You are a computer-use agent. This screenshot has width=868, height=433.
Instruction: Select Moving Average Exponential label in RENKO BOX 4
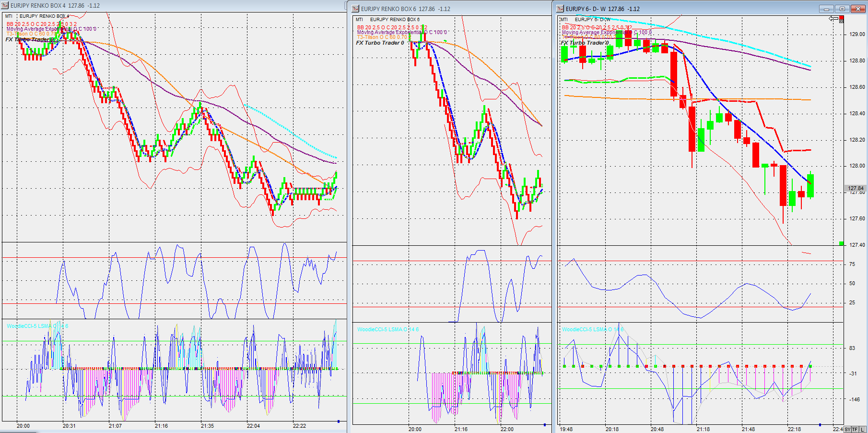click(51, 29)
